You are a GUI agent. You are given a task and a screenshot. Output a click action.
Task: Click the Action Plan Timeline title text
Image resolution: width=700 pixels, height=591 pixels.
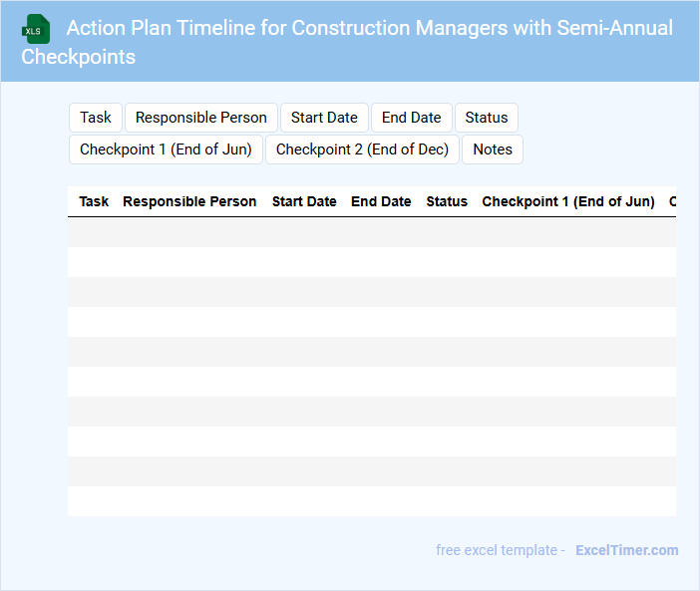click(369, 28)
